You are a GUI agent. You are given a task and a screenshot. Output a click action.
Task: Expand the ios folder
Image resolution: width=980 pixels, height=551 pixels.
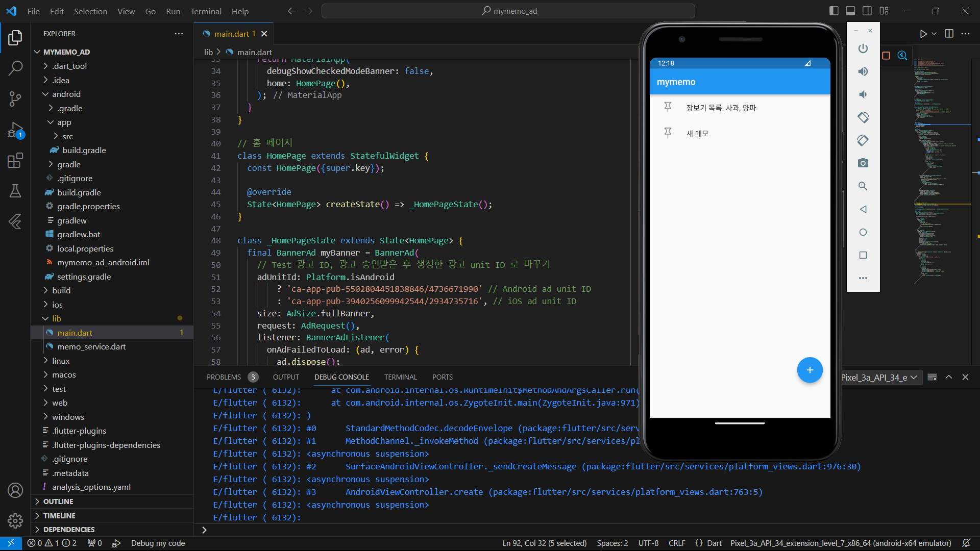tap(112, 305)
